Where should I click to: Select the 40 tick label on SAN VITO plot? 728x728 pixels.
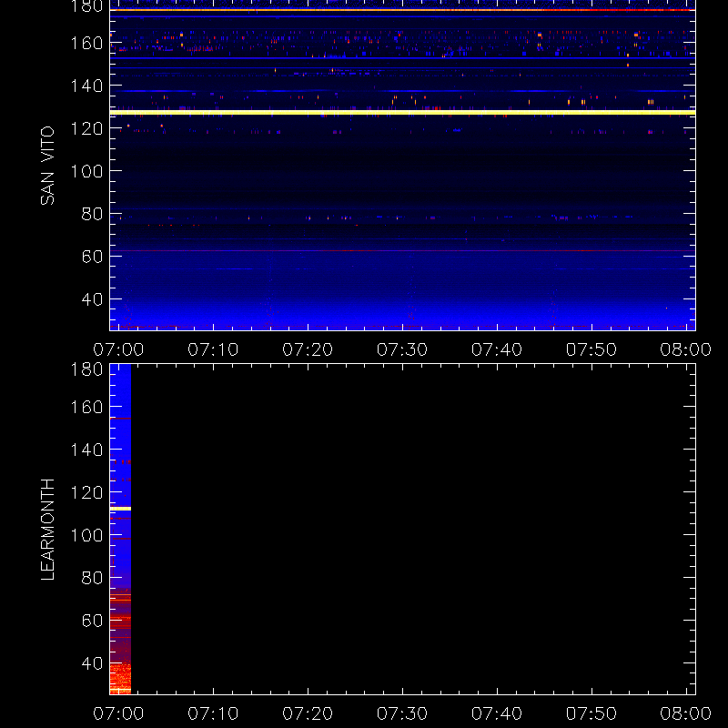92,299
